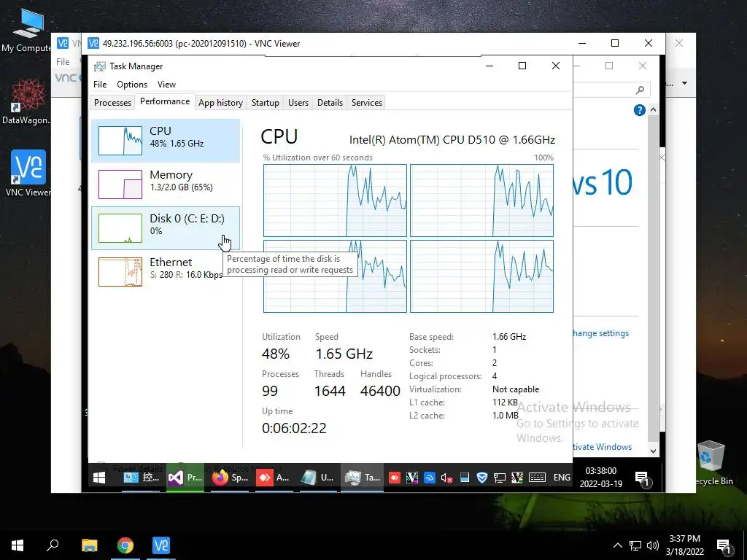747x560 pixels.
Task: Open My Computer desktop icon
Action: [x=27, y=31]
